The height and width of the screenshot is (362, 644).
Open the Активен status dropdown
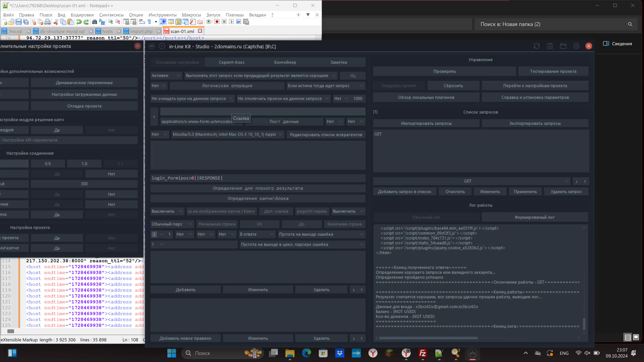[x=166, y=75]
